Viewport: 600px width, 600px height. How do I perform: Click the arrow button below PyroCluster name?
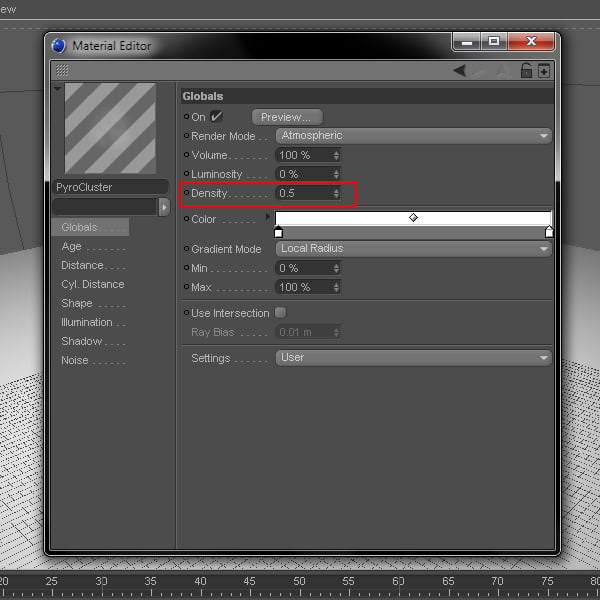pyautogui.click(x=164, y=207)
